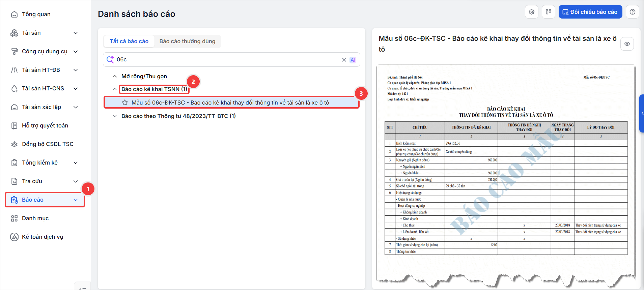Click the Danh sách báo cáo heading

click(x=137, y=14)
